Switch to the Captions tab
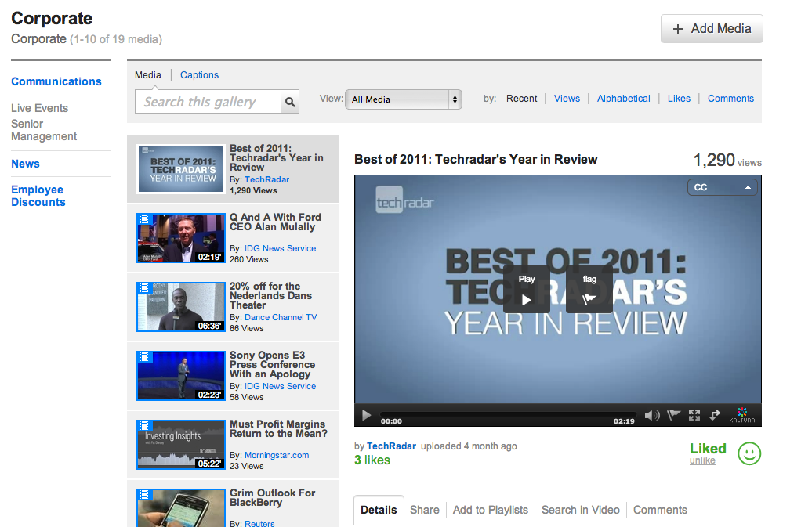812x527 pixels. 199,75
